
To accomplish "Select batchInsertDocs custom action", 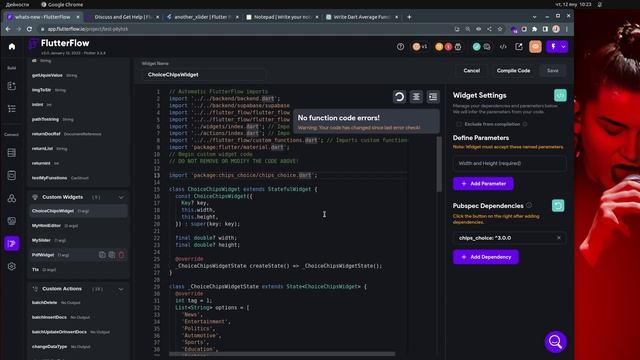I will 78,318.
